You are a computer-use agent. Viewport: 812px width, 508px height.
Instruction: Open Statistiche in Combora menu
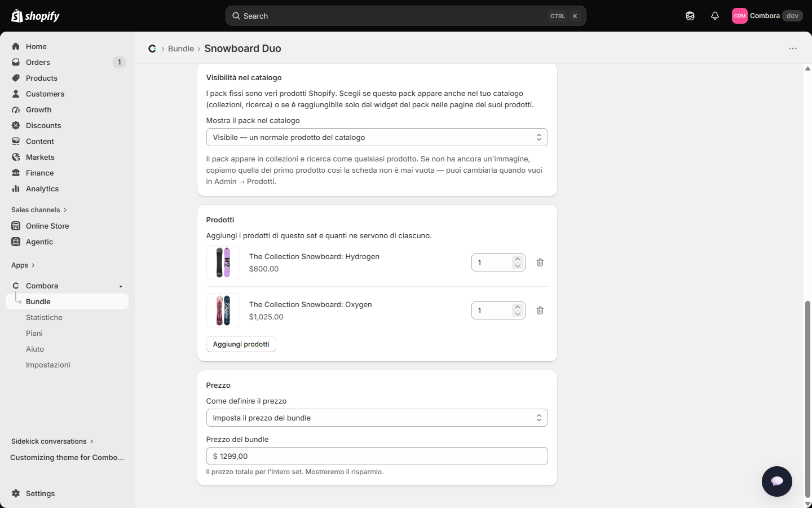pyautogui.click(x=44, y=317)
